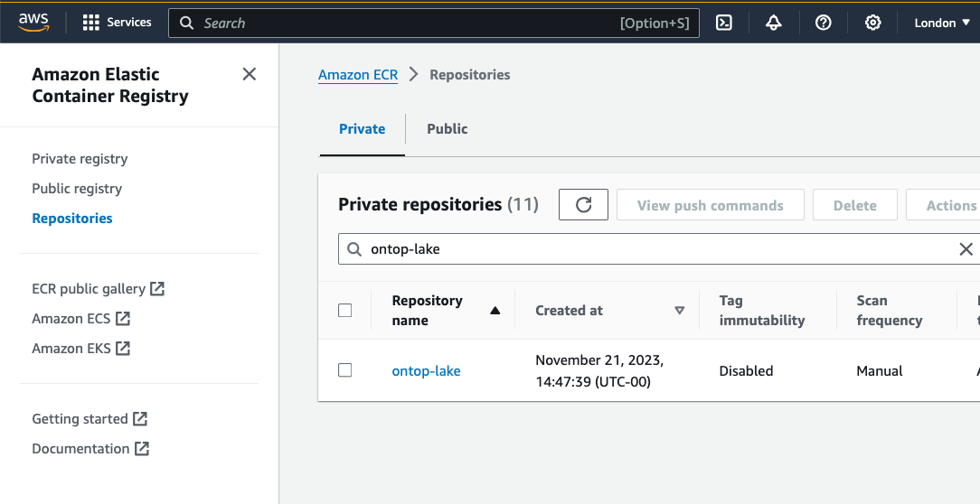Open the Getting started link

coord(80,418)
